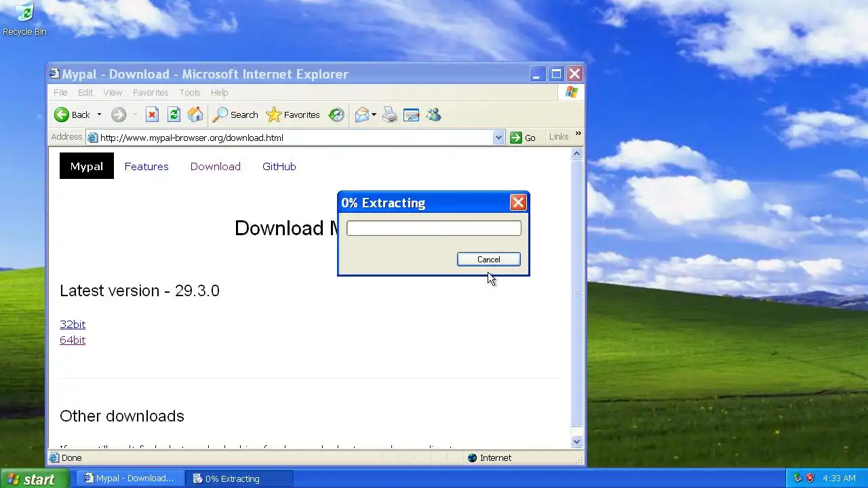Viewport: 868px width, 488px height.
Task: Expand the address bar dropdown
Action: (x=498, y=138)
